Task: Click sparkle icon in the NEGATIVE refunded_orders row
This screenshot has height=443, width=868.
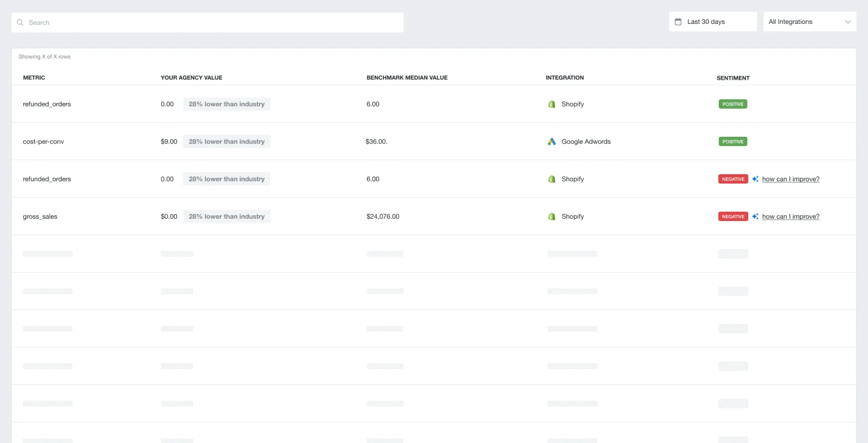Action: [755, 179]
